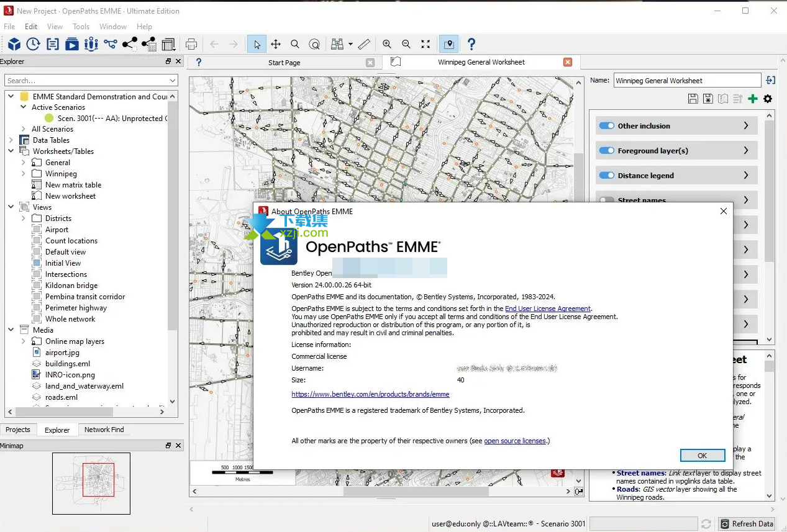Click the binoculars find tool
The image size is (787, 532).
337,44
